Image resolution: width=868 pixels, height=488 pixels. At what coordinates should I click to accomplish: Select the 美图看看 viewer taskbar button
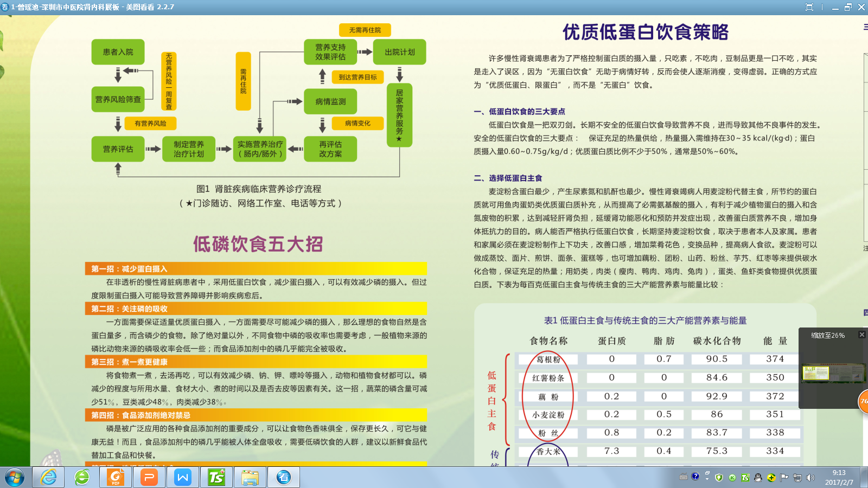pos(284,478)
